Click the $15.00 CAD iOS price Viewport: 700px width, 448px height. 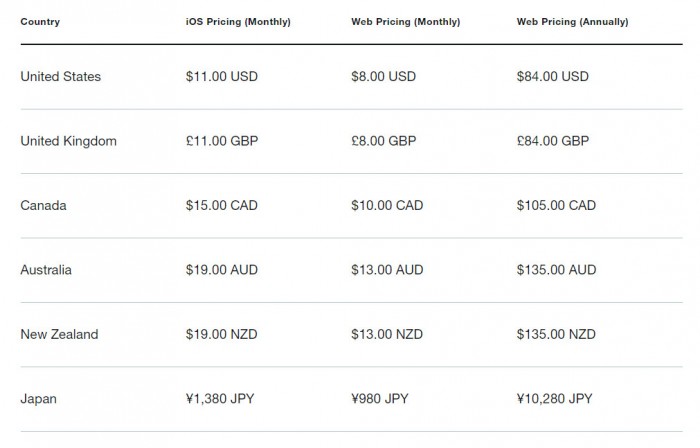tap(222, 205)
